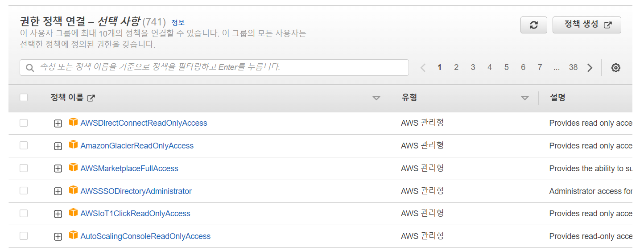Expand the AutoScalingConsoleReadOnlyAccess row details
The height and width of the screenshot is (251, 644).
pos(58,237)
